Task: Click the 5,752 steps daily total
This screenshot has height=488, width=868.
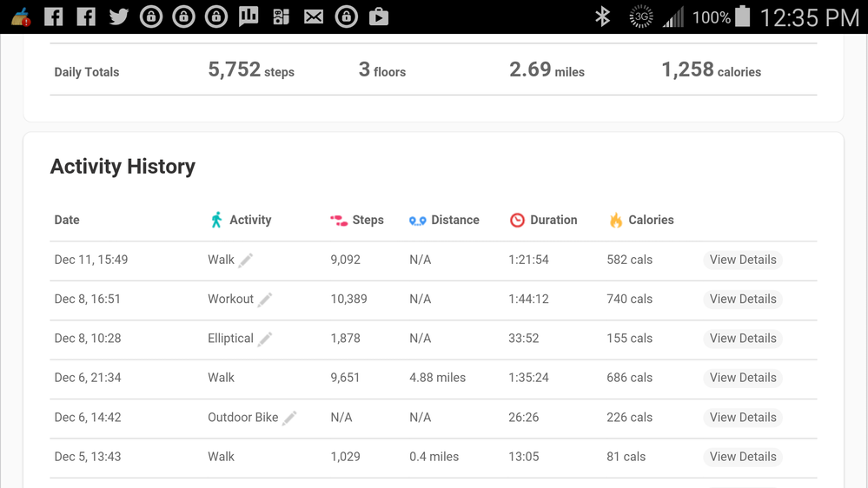Action: [251, 69]
